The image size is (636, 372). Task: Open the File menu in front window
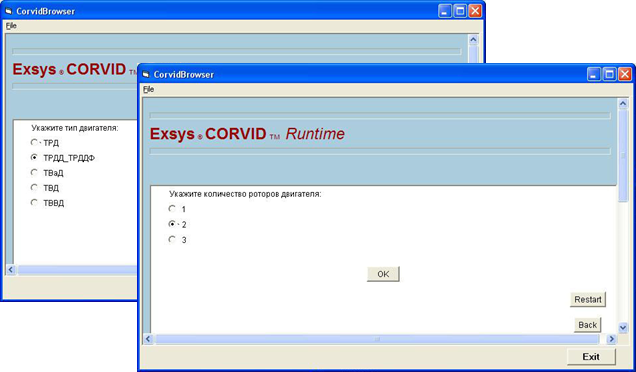(x=148, y=89)
